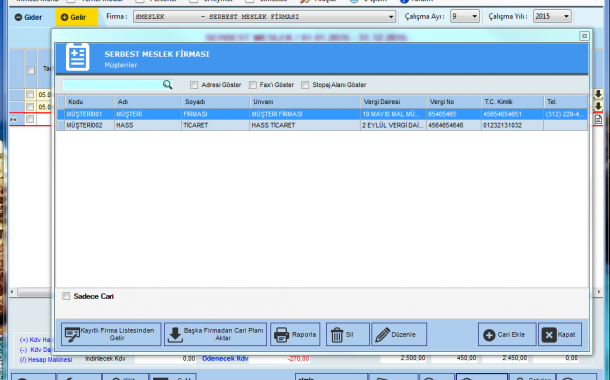The width and height of the screenshot is (610, 380).
Task: Tick the Sadece Cari checkbox
Action: 66,296
